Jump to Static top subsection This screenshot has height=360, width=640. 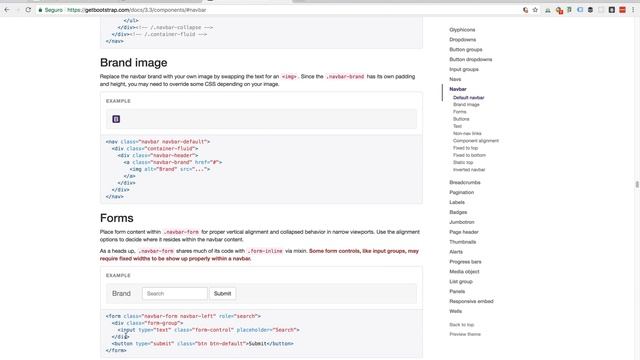[463, 162]
